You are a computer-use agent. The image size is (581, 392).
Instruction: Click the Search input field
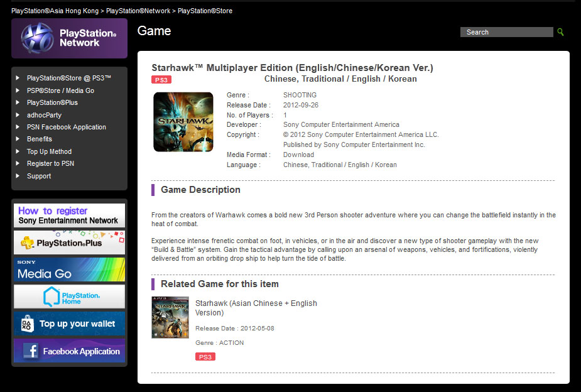click(506, 32)
